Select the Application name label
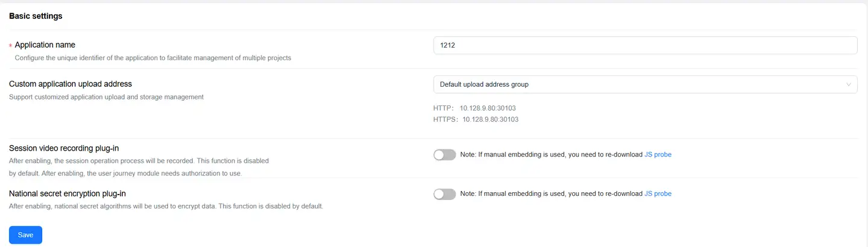 tap(45, 45)
